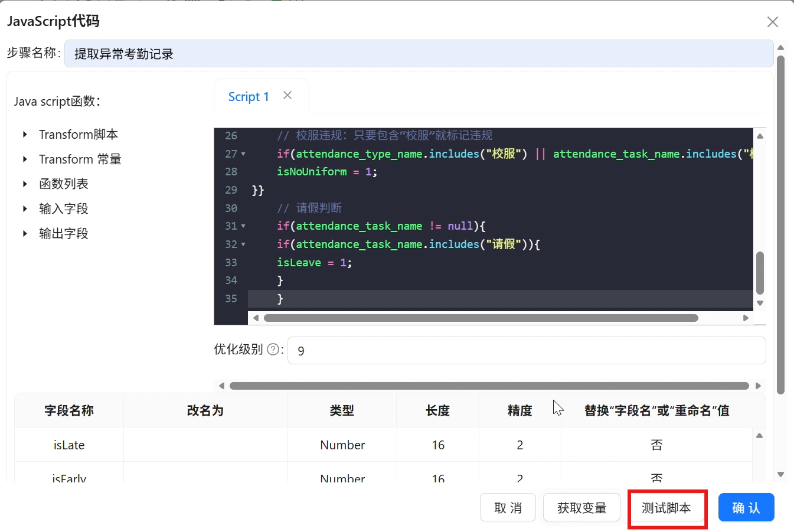Select the 函数列表 tree item label
This screenshot has height=532, width=794.
(64, 184)
